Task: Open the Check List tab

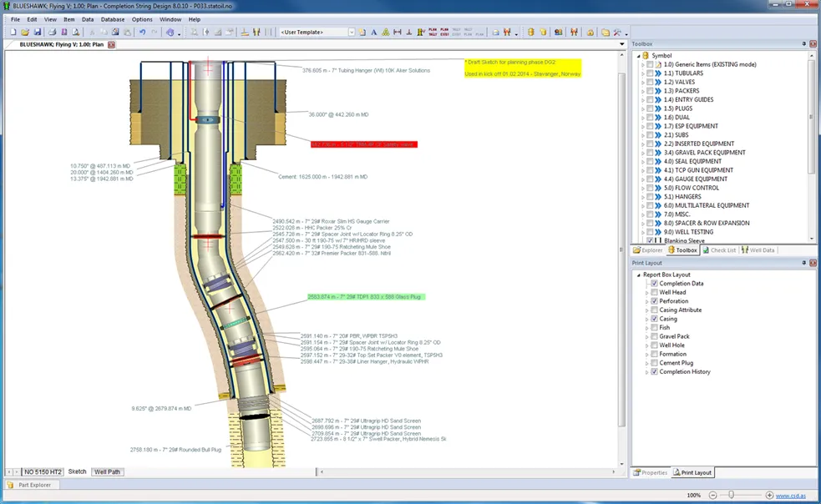Action: 719,250
